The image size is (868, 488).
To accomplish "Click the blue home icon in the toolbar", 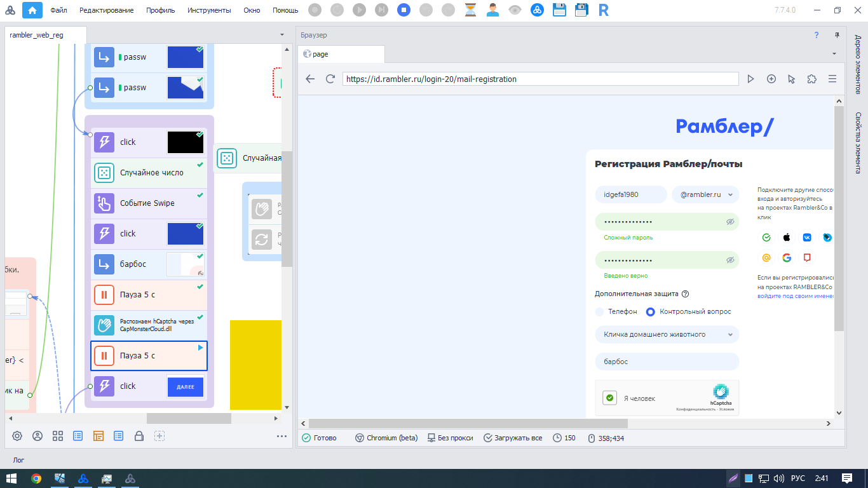I will (32, 10).
